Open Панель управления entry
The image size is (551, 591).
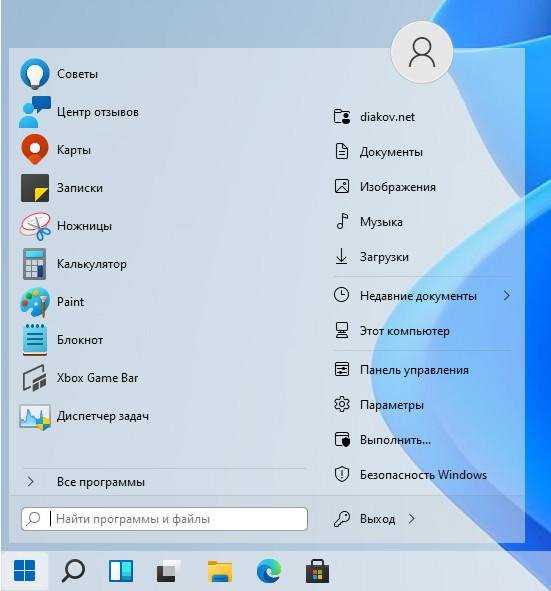(x=422, y=370)
